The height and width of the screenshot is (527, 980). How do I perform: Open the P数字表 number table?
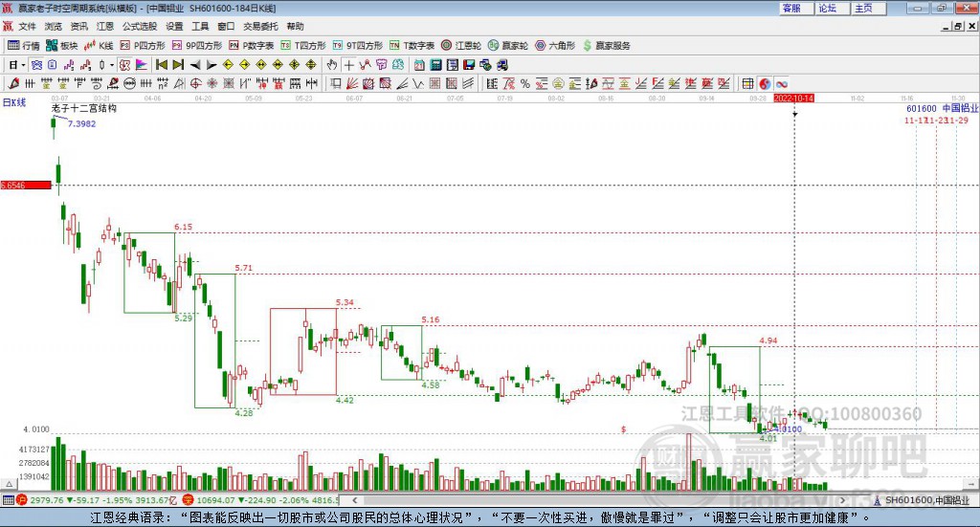[x=252, y=46]
